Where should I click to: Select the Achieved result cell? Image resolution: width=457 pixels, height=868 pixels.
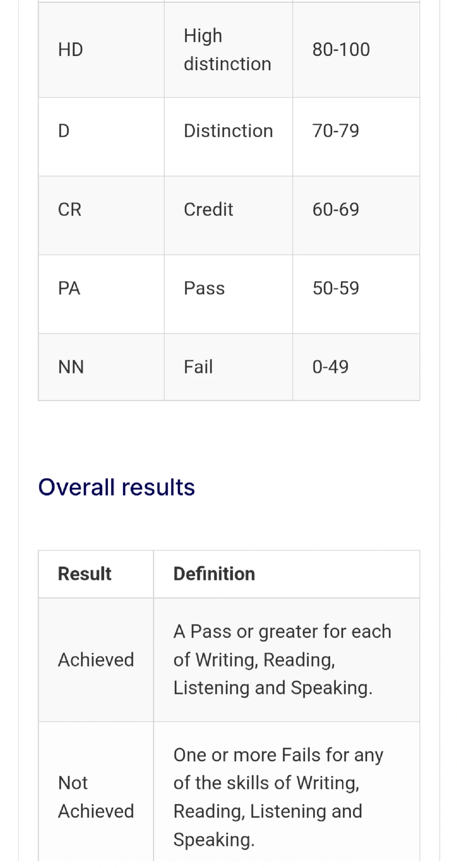96,660
